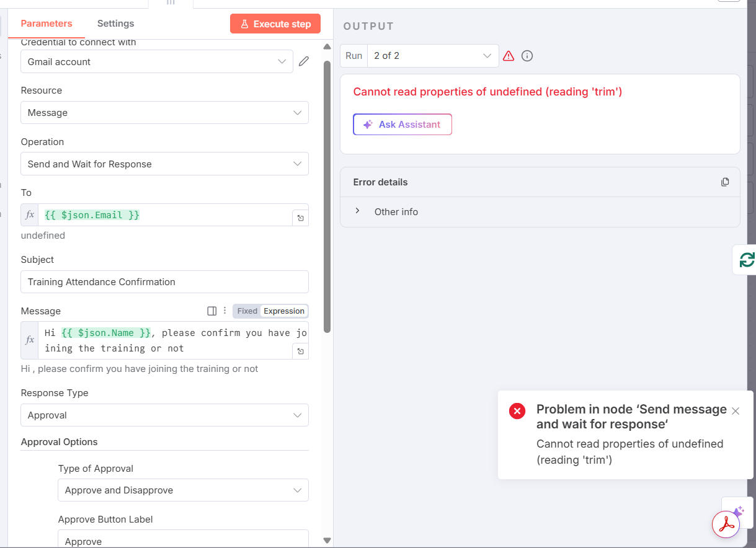Image resolution: width=756 pixels, height=548 pixels.
Task: Copy error details with the copy icon
Action: pyautogui.click(x=725, y=182)
